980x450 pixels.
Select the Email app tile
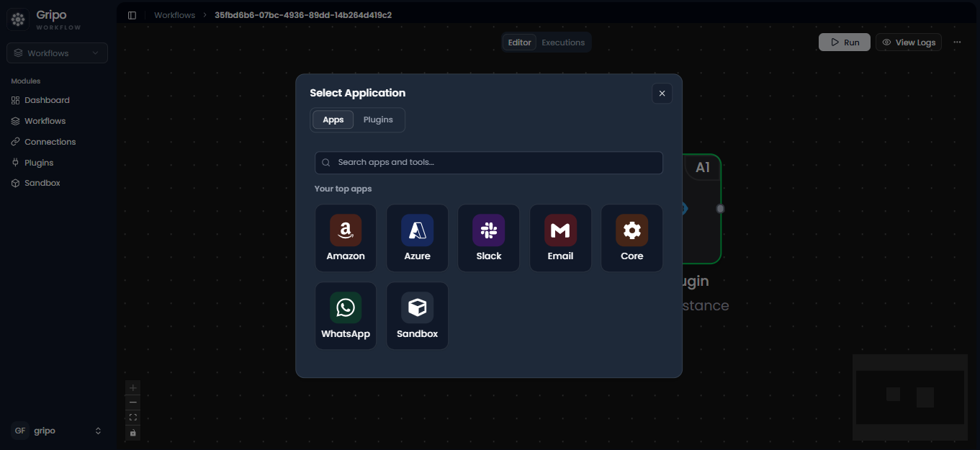point(560,238)
